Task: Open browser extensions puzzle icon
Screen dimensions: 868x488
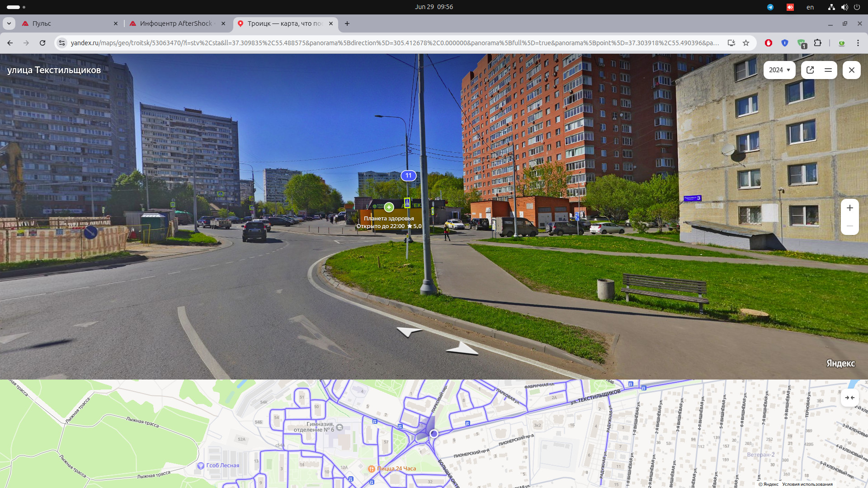Action: 817,43
